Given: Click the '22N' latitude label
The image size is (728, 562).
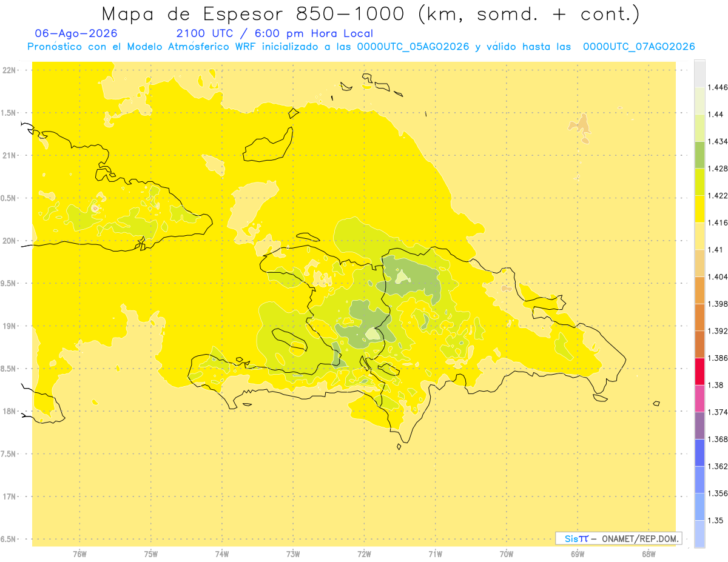Looking at the screenshot, I should tap(9, 70).
